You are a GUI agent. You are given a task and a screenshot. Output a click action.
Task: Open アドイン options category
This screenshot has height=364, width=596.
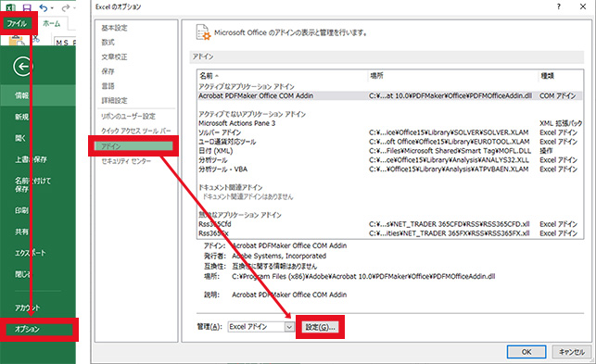coord(133,146)
